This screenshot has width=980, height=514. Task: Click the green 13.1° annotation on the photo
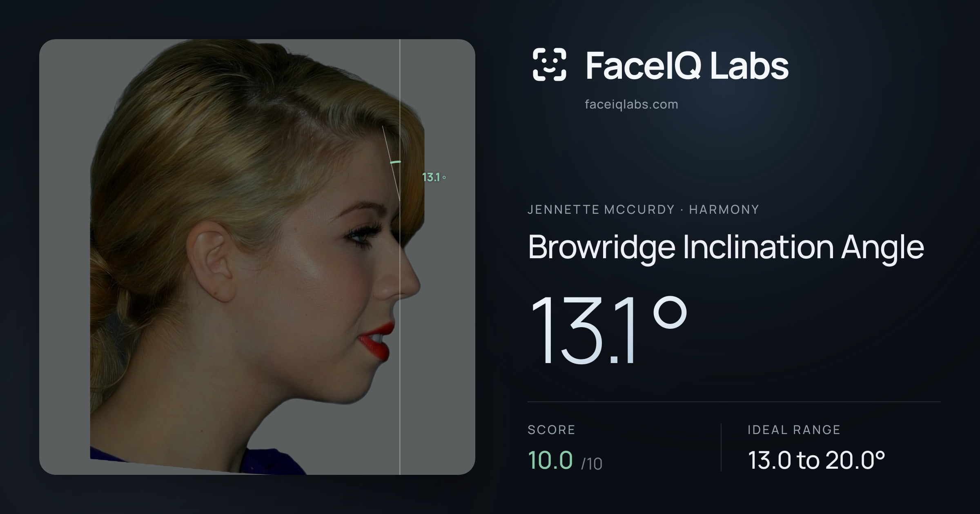434,177
